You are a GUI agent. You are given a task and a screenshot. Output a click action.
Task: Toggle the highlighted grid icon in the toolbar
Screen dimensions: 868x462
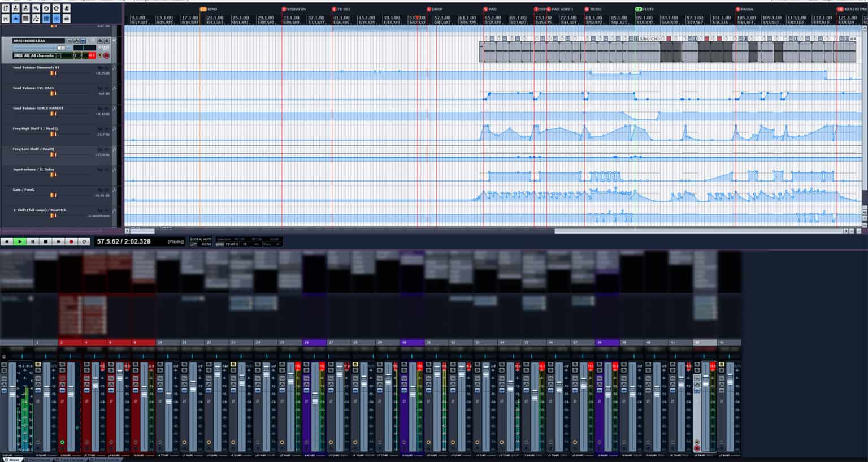[x=46, y=18]
